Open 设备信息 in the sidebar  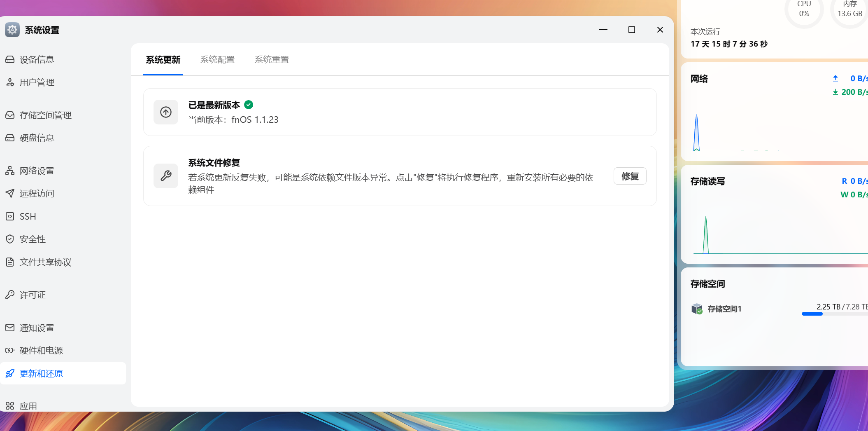63,60
